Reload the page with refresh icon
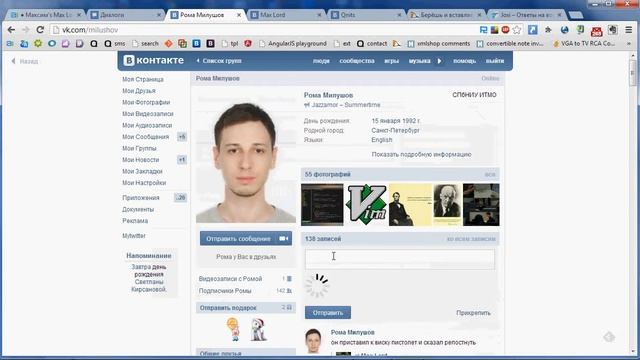Viewport: 640px width, 360px height. [40, 30]
